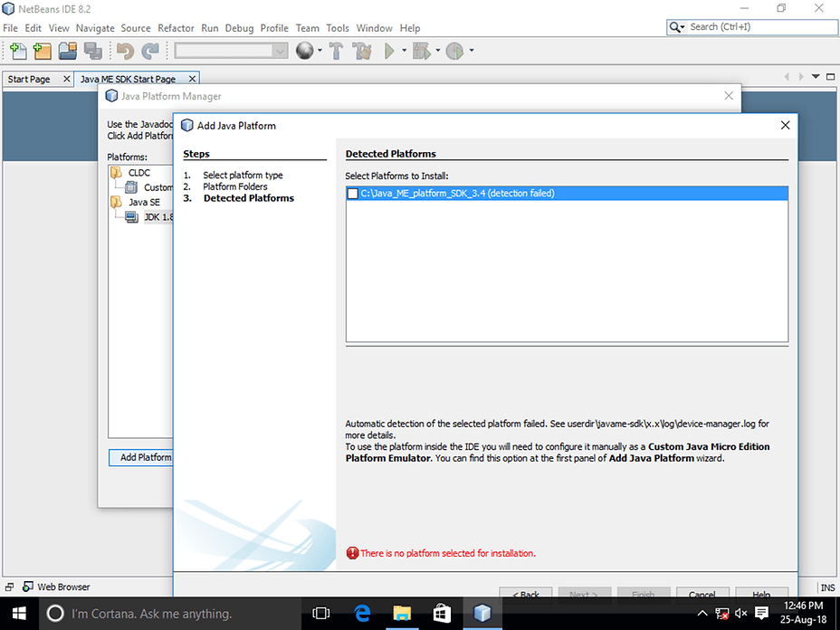Click the Build Project hammer icon

point(336,51)
